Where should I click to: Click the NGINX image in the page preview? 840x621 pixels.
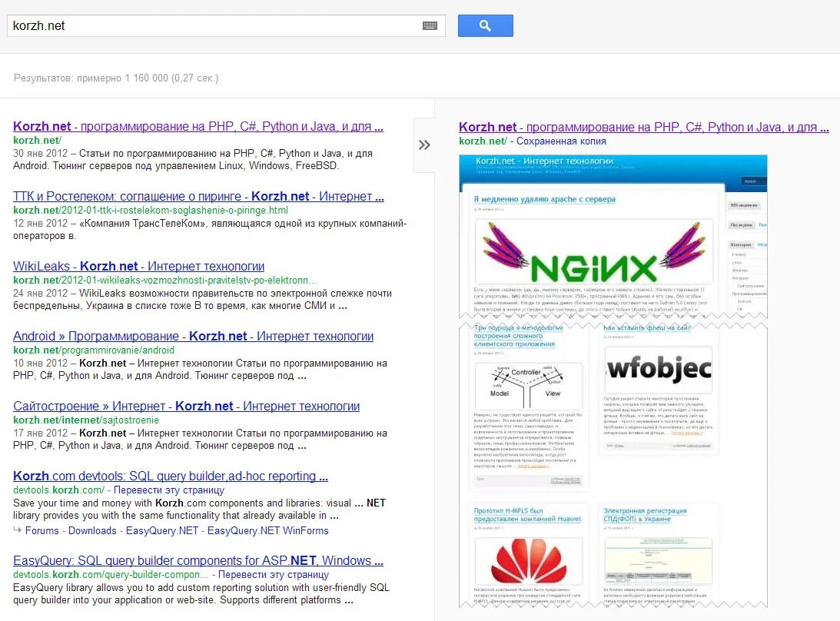tap(593, 252)
